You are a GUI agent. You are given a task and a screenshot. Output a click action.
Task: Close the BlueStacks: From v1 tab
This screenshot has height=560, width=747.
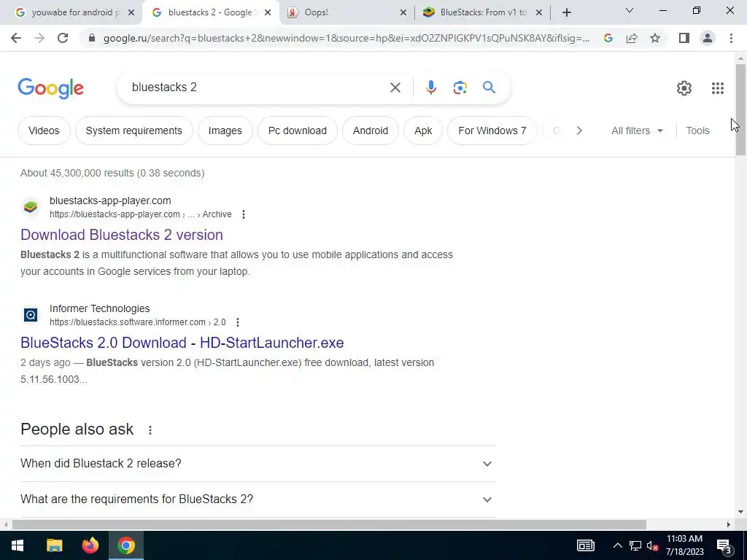tap(539, 12)
